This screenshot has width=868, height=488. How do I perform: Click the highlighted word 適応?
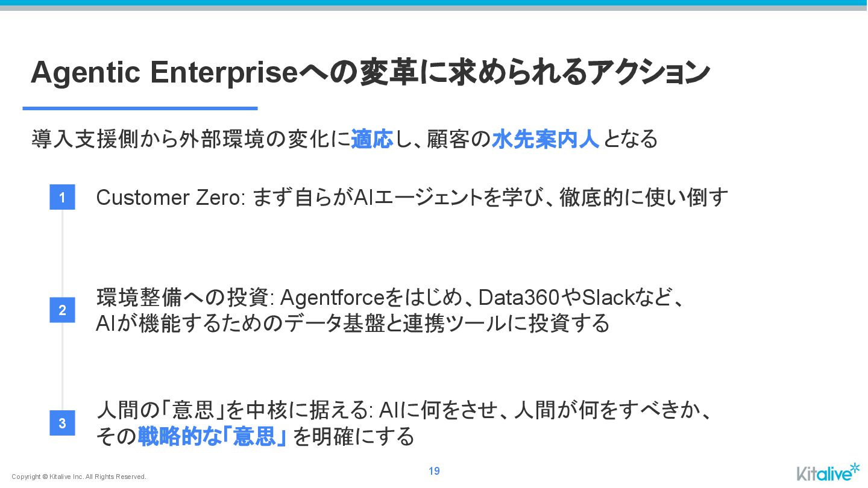372,139
